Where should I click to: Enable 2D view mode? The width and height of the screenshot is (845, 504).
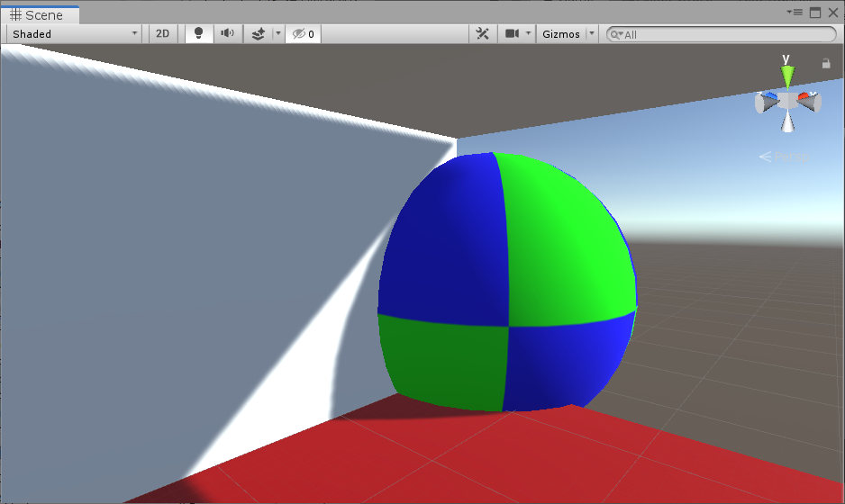(162, 33)
